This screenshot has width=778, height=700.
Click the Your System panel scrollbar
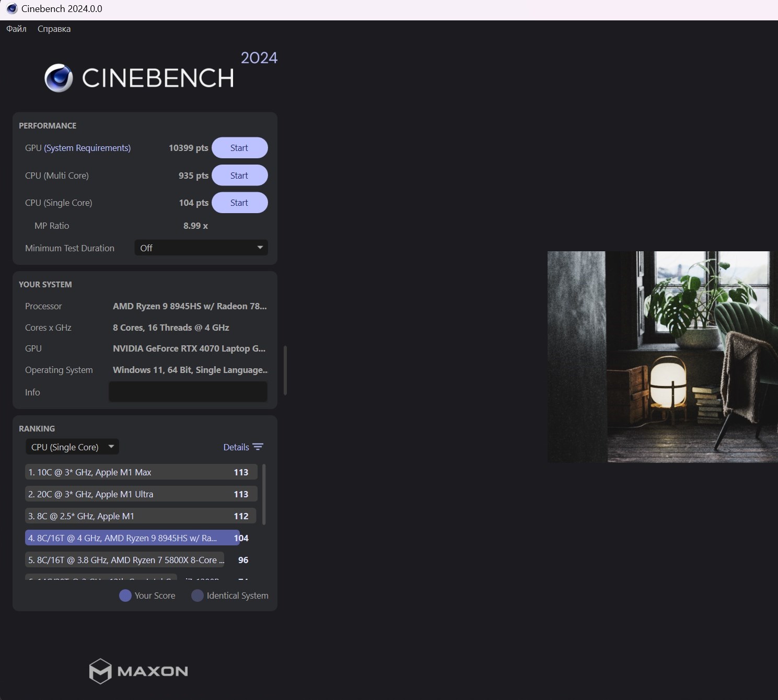click(285, 370)
